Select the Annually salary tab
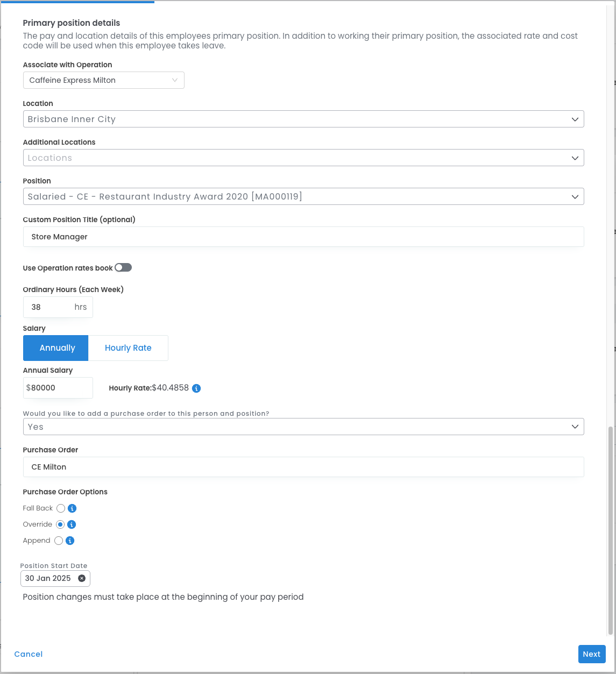 tap(56, 348)
